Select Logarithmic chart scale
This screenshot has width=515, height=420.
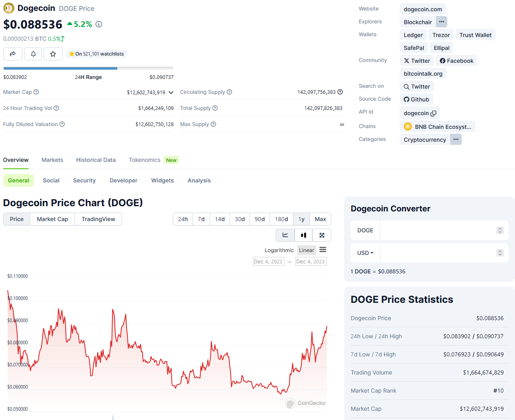(279, 250)
